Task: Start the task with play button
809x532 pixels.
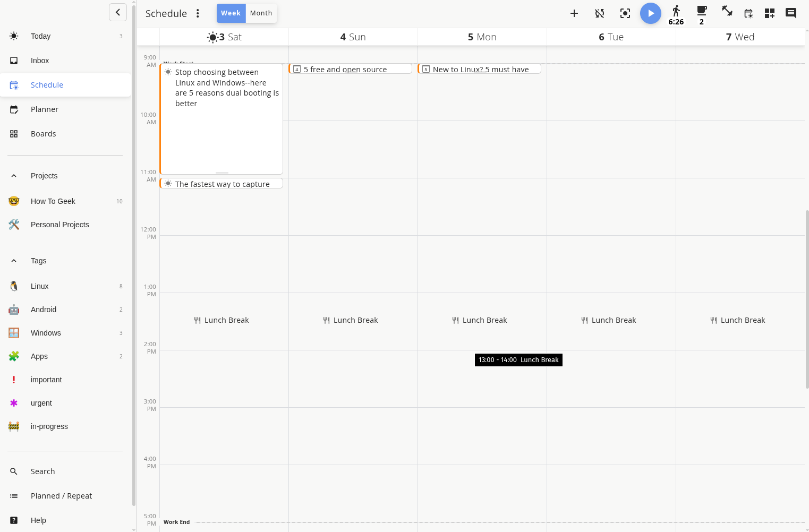Action: [x=651, y=13]
